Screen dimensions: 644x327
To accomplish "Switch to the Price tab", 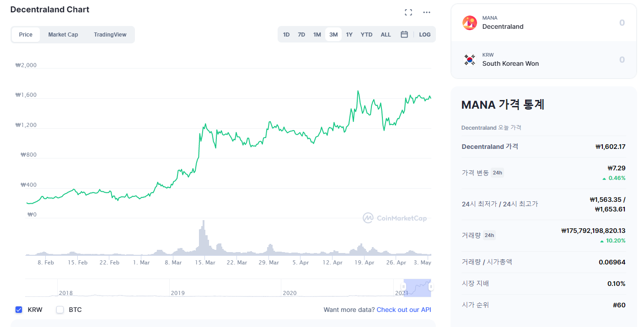I will pyautogui.click(x=26, y=35).
